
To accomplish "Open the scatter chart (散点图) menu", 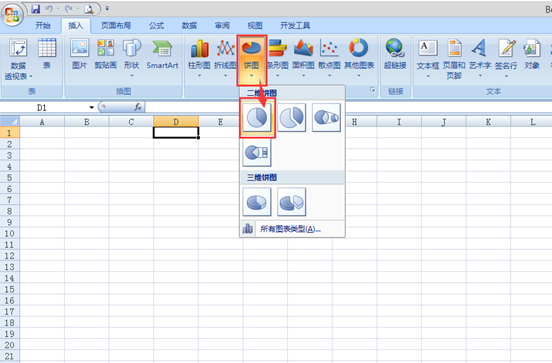I will click(x=330, y=58).
